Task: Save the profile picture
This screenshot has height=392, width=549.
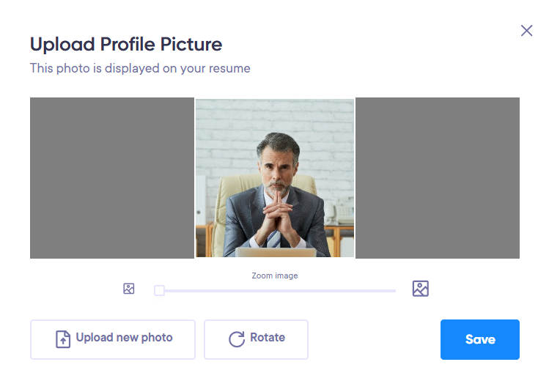Action: point(480,339)
